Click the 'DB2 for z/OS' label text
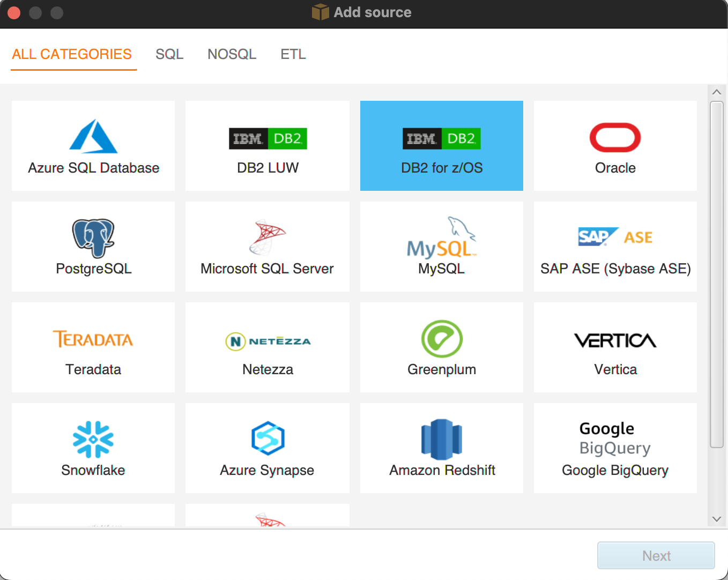 442,168
